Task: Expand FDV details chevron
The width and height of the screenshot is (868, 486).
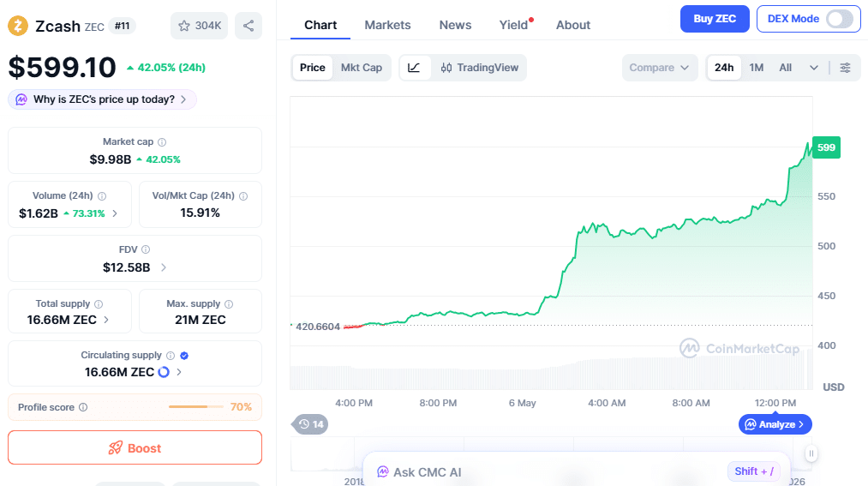Action: [164, 267]
